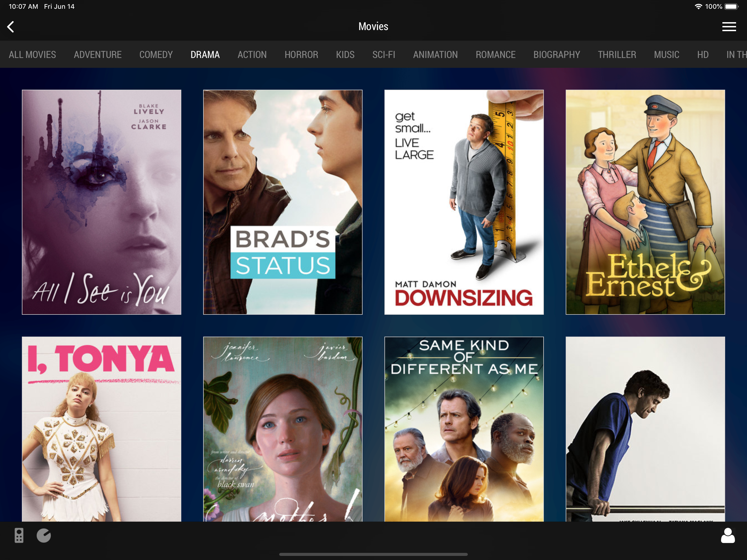The height and width of the screenshot is (560, 747).
Task: Tap the Movies page title
Action: coord(373,26)
